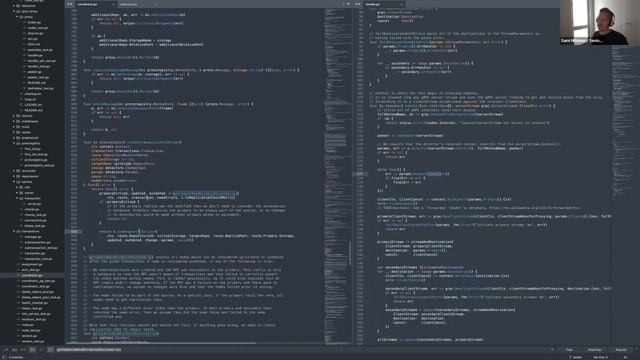This screenshot has height=360, width=640.
Task: Expand the nodes folder
Action: (14, 132)
